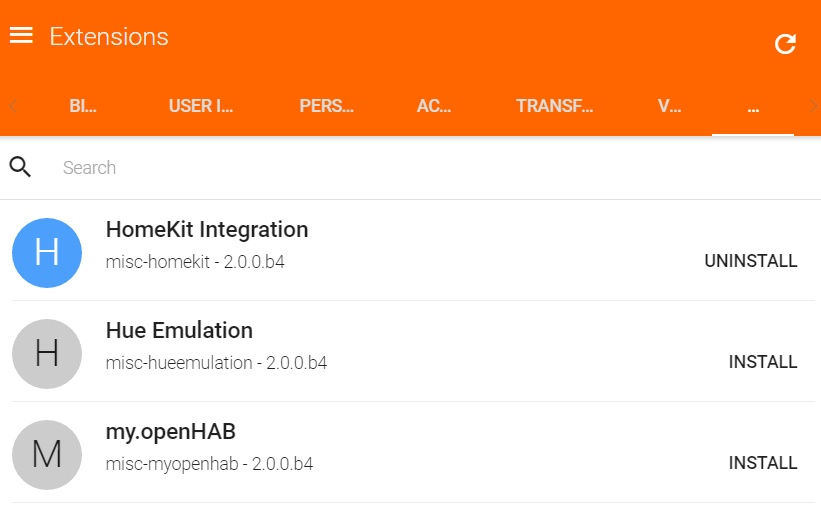Show previous tabs with the left chevron
Viewport: 821px width, 506px height.
click(13, 106)
